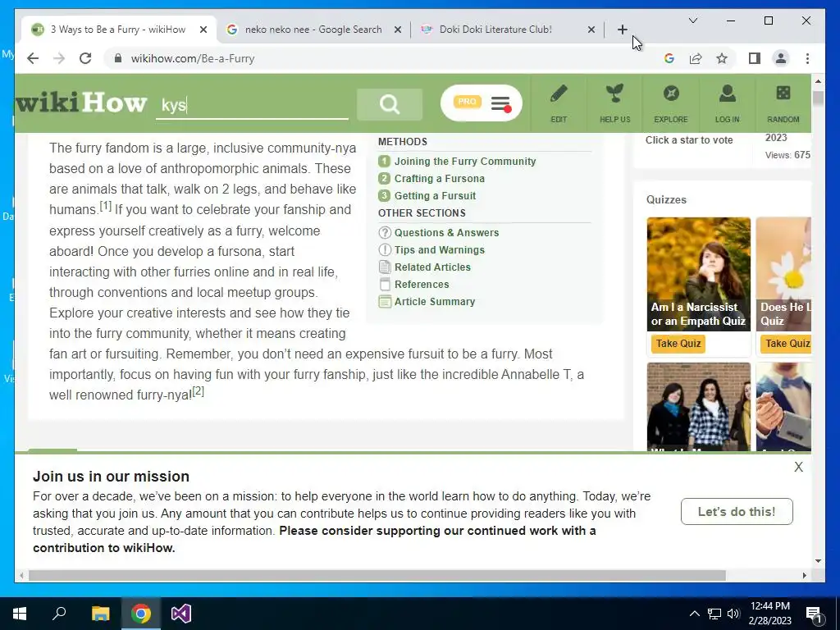
Task: Switch to neko neko nee Google Search tab
Action: tap(313, 30)
